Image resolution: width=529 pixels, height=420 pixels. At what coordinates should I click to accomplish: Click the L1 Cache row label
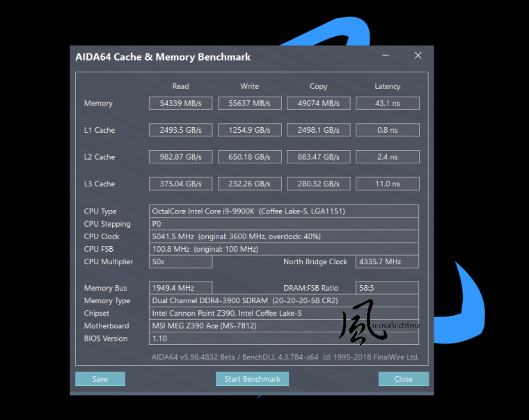(99, 130)
